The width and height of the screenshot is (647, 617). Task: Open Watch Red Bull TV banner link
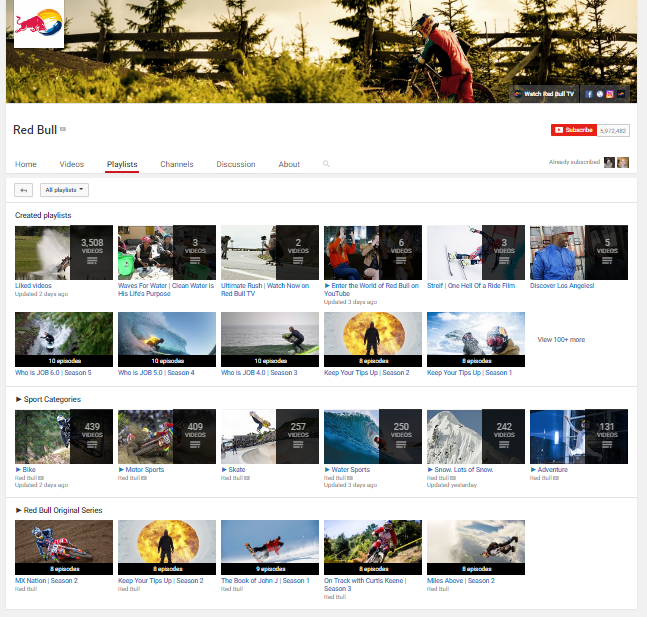coord(544,94)
